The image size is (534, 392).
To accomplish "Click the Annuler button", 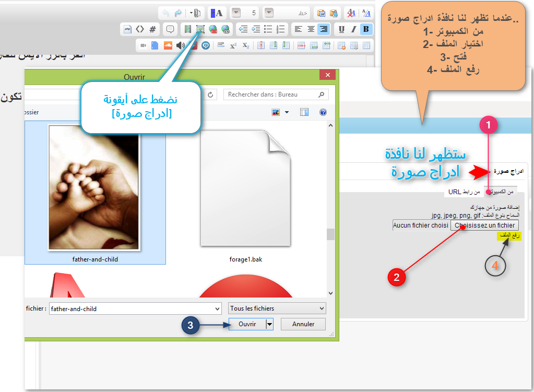I will [x=303, y=324].
